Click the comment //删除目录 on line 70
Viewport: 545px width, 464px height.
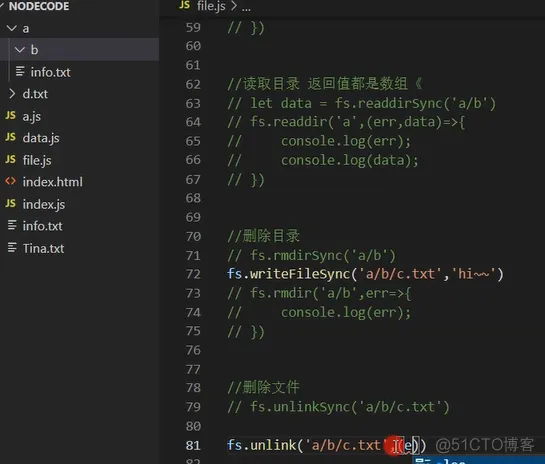(x=263, y=236)
